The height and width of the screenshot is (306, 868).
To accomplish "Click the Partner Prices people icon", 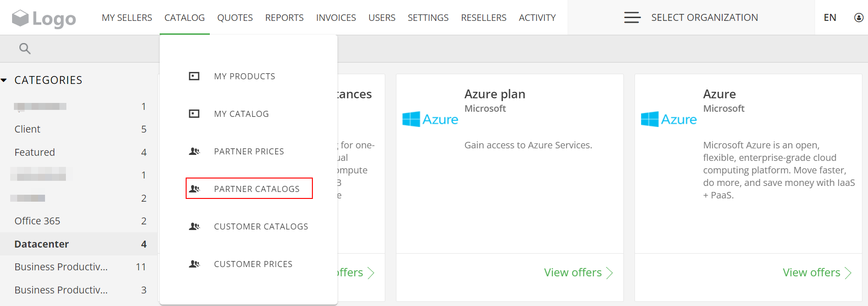I will click(x=194, y=151).
